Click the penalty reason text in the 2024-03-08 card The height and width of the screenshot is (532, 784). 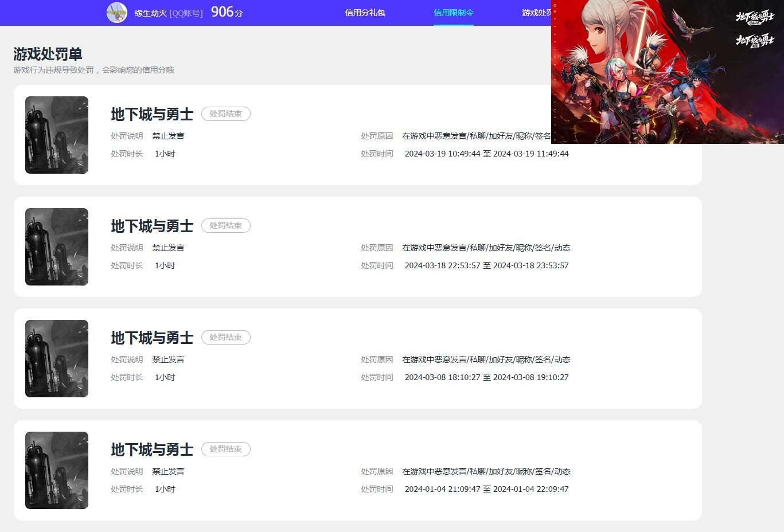[x=486, y=359]
